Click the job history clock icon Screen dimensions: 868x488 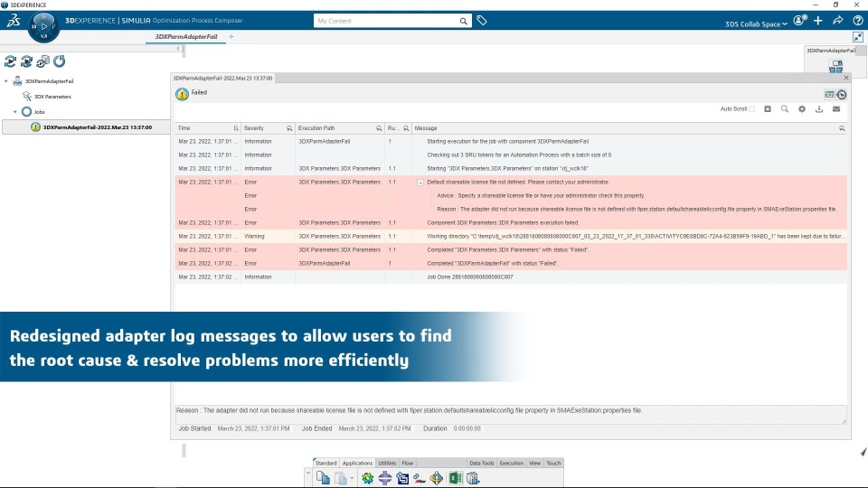pyautogui.click(x=842, y=95)
